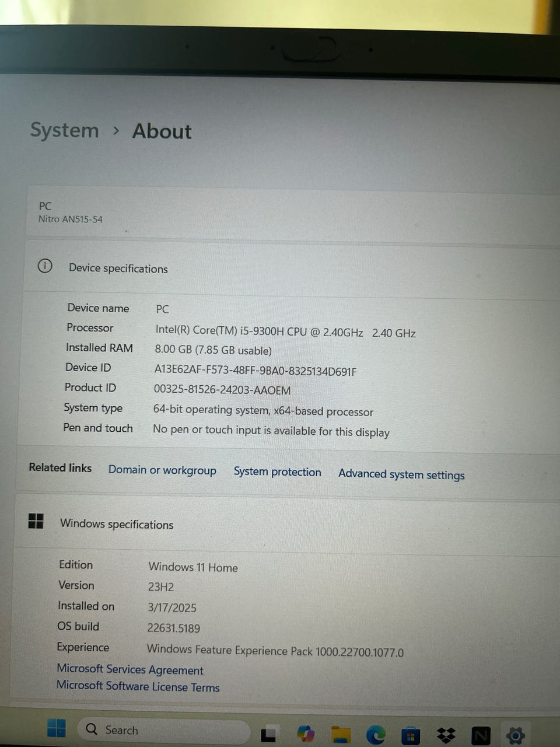
Task: Select the OS build value 22631.5189
Action: click(x=173, y=629)
